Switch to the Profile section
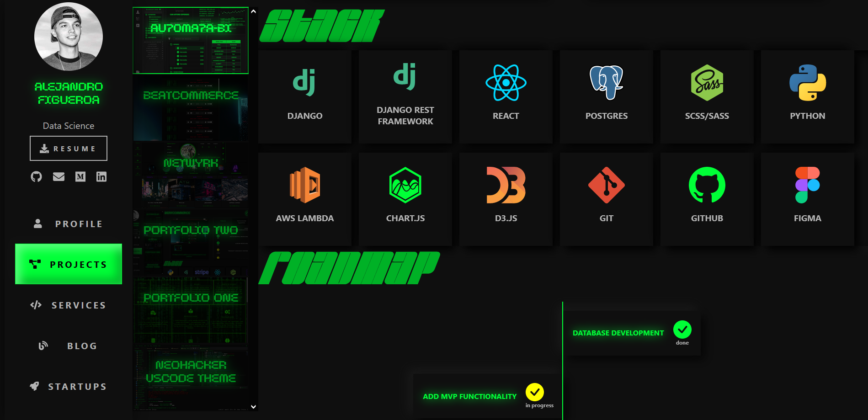Screen dimensions: 868x420 [68, 223]
